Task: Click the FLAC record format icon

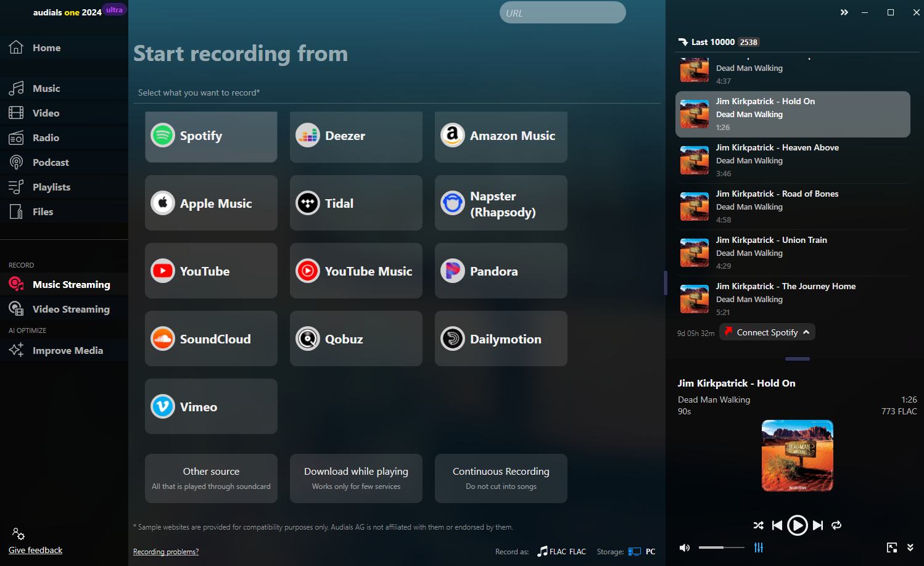Action: tap(542, 551)
